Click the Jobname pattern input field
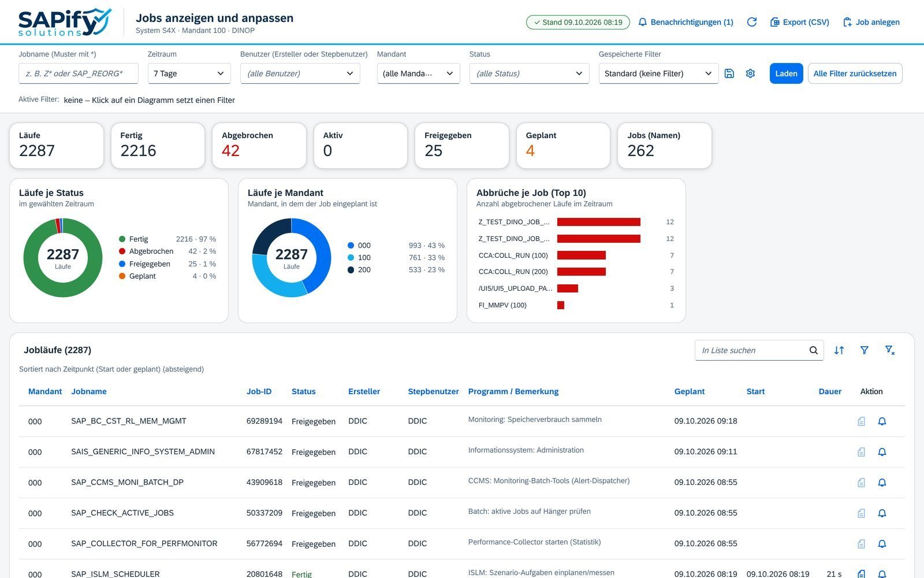 [79, 73]
